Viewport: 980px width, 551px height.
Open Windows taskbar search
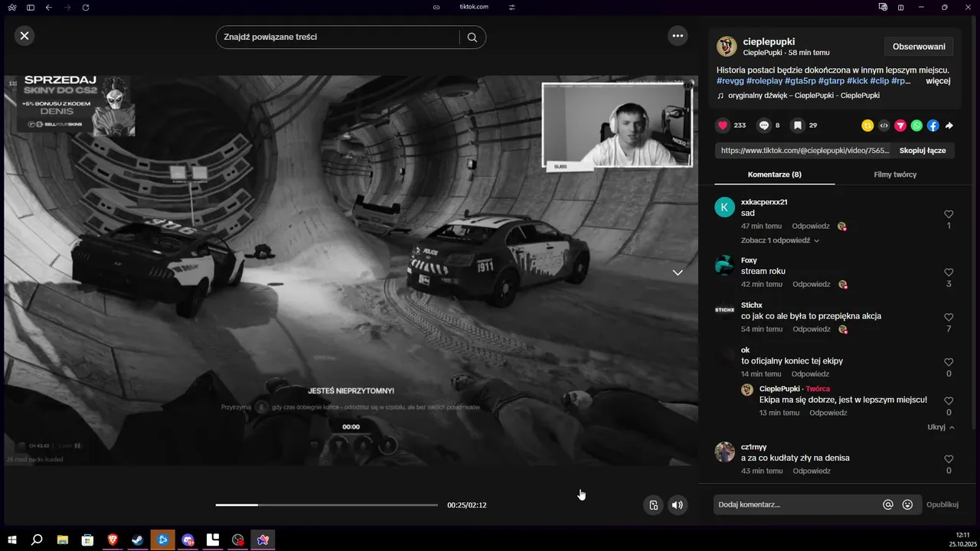coord(37,540)
